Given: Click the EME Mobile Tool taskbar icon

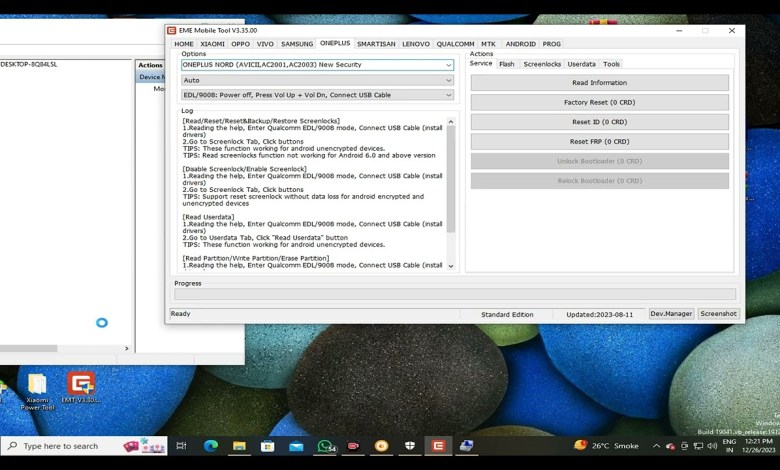Looking at the screenshot, I should [437, 446].
